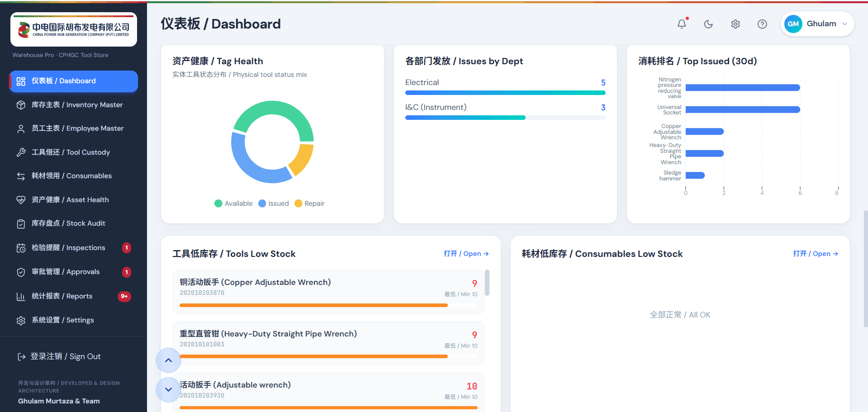The width and height of the screenshot is (868, 412).
Task: Click the Approvals shield icon
Action: pyautogui.click(x=21, y=272)
